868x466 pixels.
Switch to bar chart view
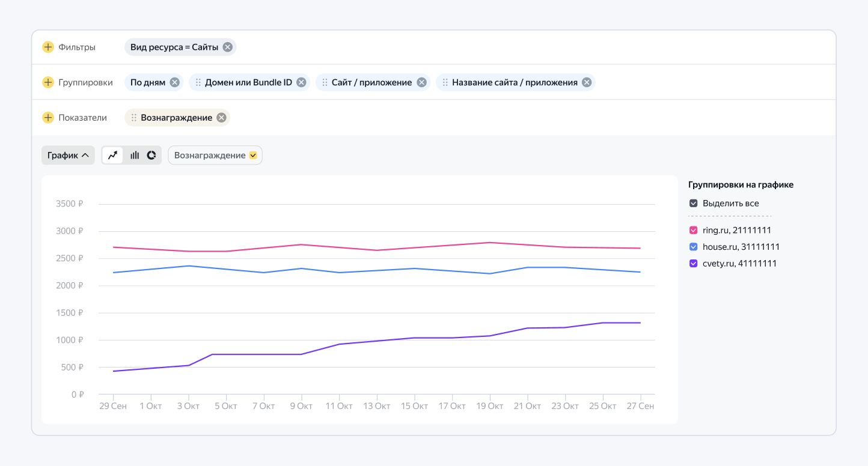(135, 155)
